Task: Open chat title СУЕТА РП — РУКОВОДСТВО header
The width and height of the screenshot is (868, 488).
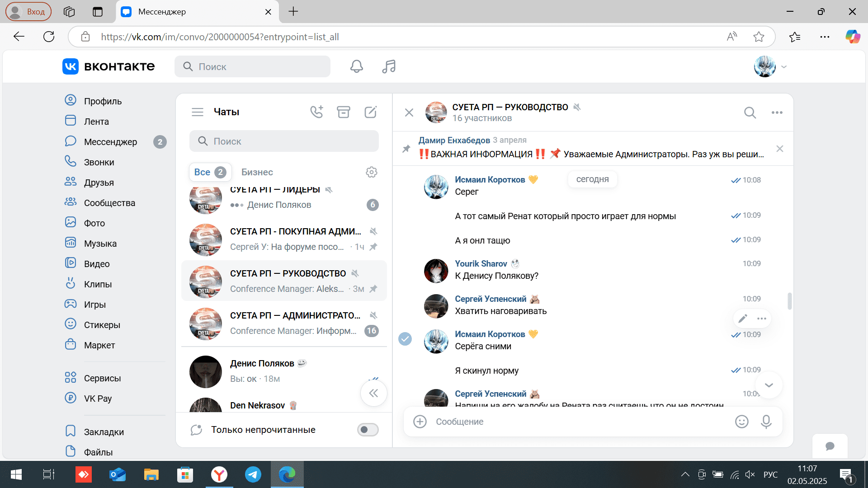Action: (510, 107)
